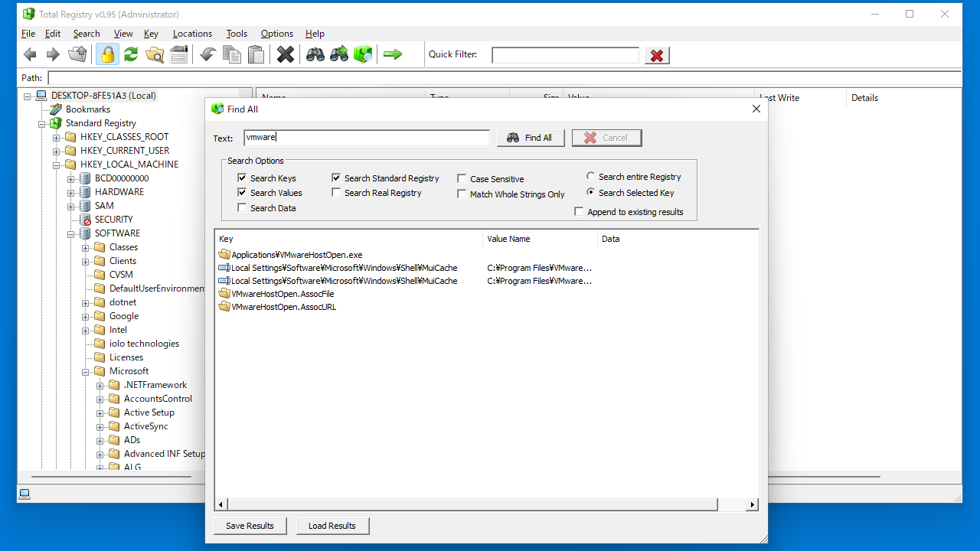The image size is (980, 551).
Task: Click the Back arrow toolbar icon
Action: pos(30,54)
